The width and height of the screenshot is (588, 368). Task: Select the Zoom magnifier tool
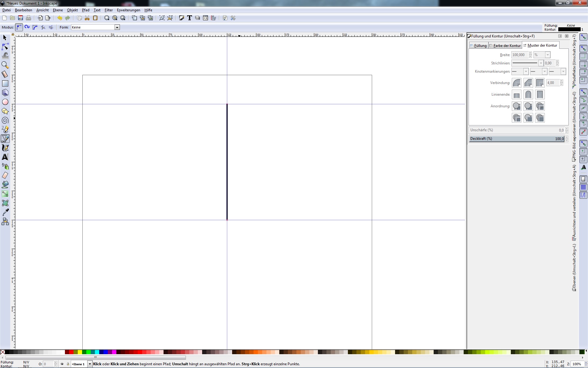tap(5, 65)
